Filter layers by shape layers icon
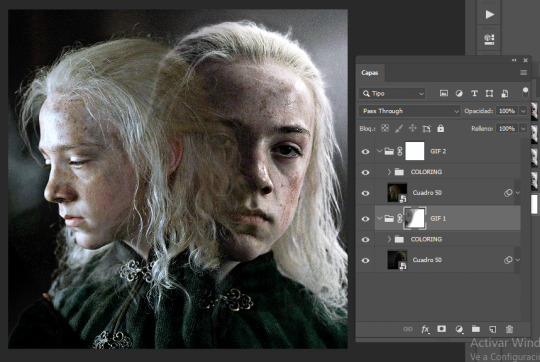The image size is (540, 362). click(x=489, y=93)
